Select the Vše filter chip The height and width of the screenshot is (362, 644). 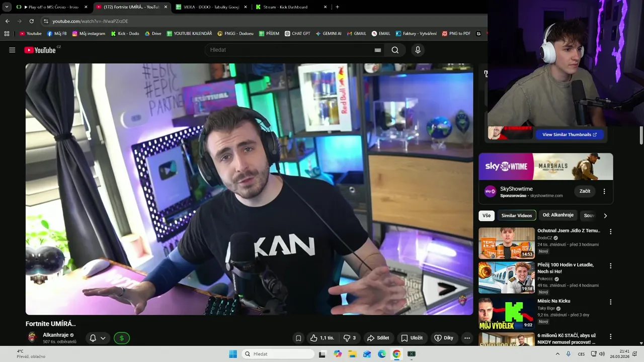point(487,215)
